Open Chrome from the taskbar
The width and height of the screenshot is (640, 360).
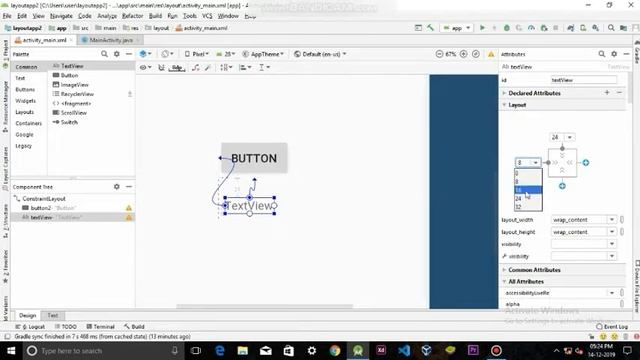(335, 351)
